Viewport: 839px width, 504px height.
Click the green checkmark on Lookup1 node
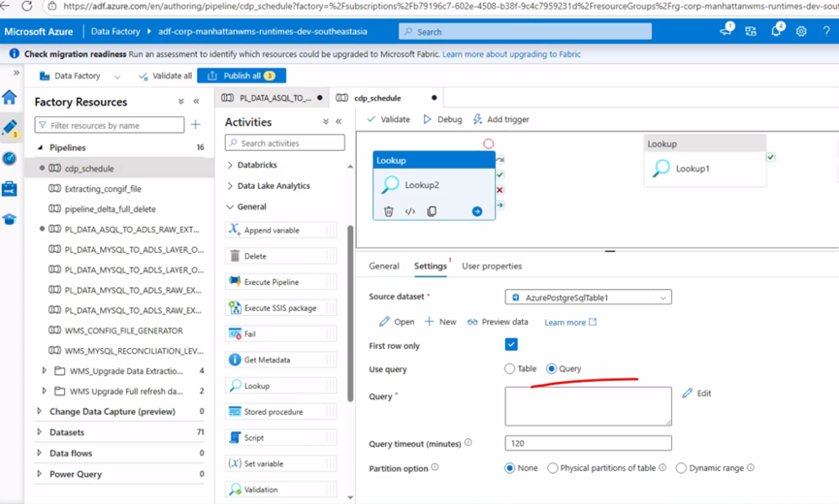(x=770, y=157)
